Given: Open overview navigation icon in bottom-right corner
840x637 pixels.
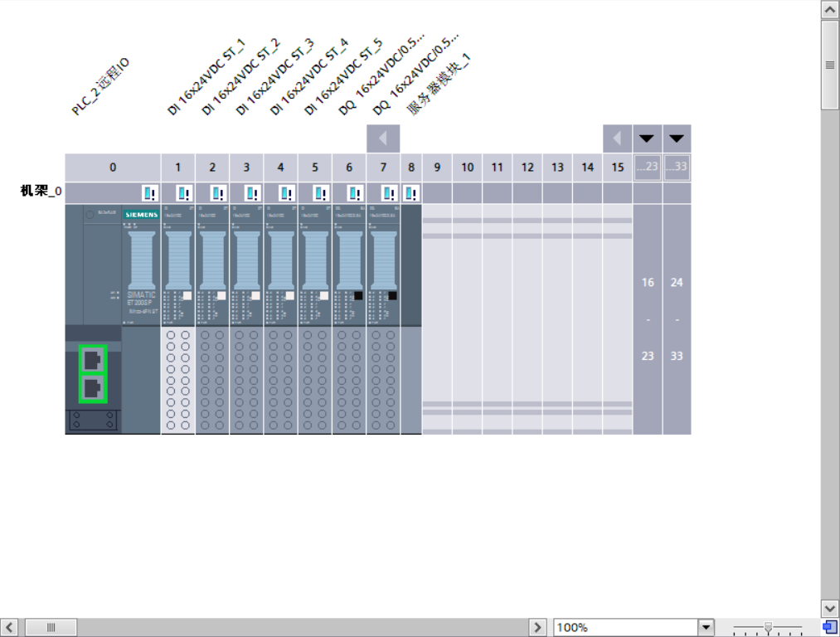Looking at the screenshot, I should (829, 627).
